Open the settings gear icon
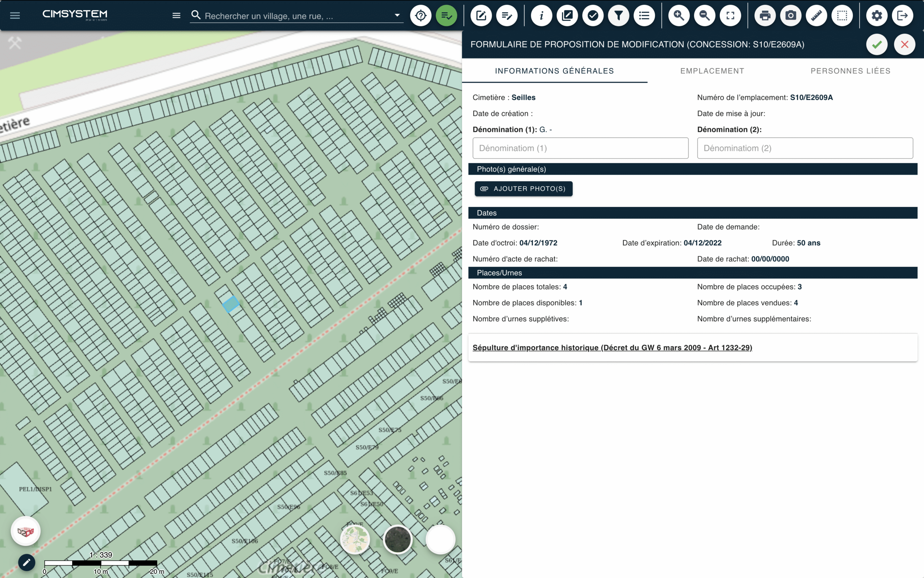924x578 pixels. click(877, 16)
